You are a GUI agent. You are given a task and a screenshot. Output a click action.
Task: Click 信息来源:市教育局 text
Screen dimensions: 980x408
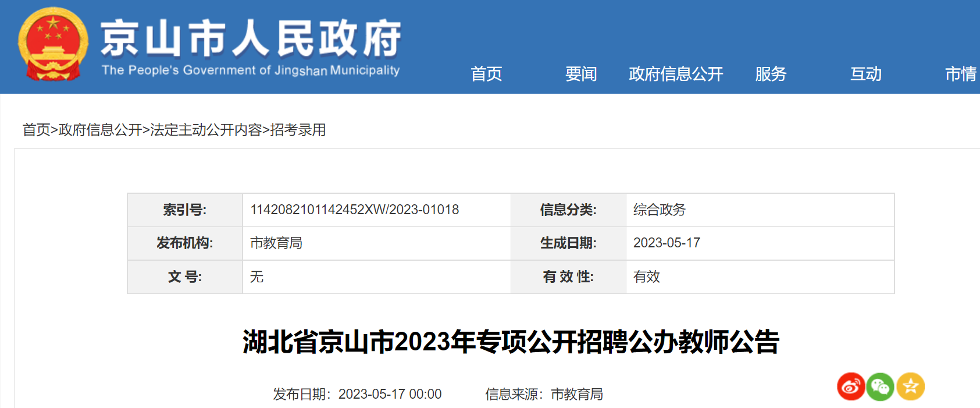click(544, 394)
